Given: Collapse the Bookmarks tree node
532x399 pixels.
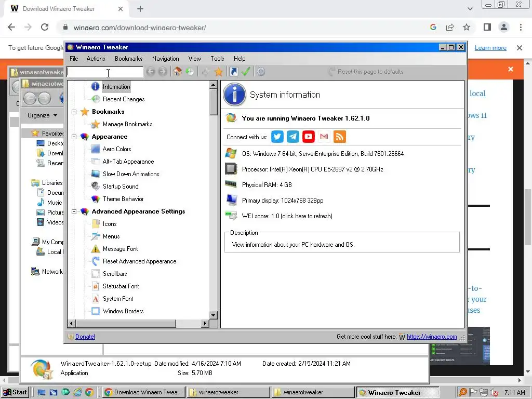Looking at the screenshot, I should [74, 112].
